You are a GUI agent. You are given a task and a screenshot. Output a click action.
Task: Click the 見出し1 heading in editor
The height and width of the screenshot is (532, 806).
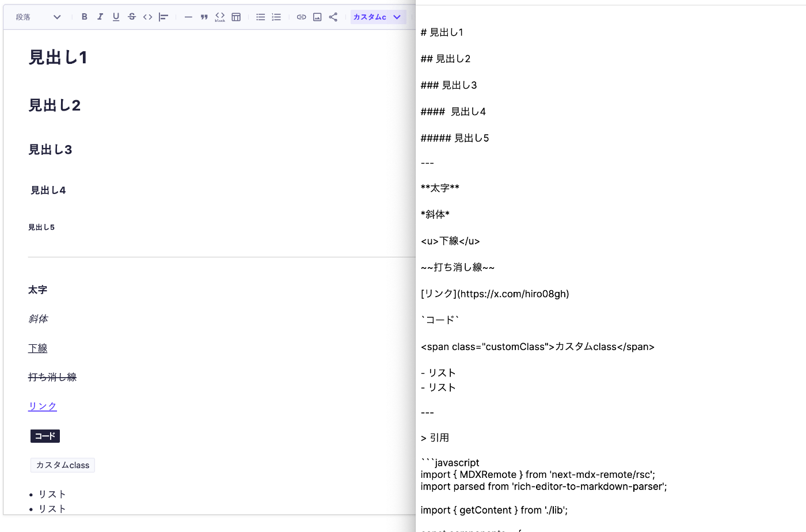[58, 58]
